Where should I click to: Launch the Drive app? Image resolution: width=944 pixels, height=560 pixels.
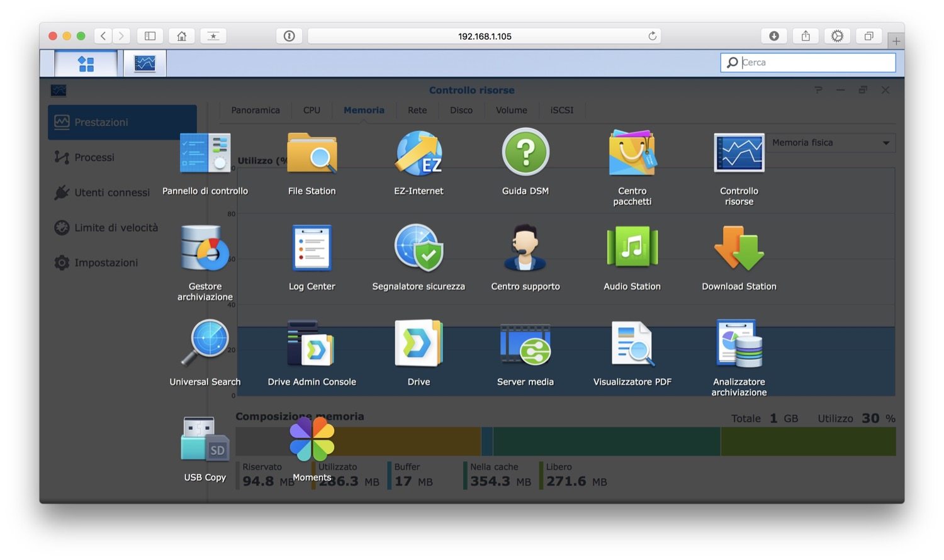tap(419, 344)
